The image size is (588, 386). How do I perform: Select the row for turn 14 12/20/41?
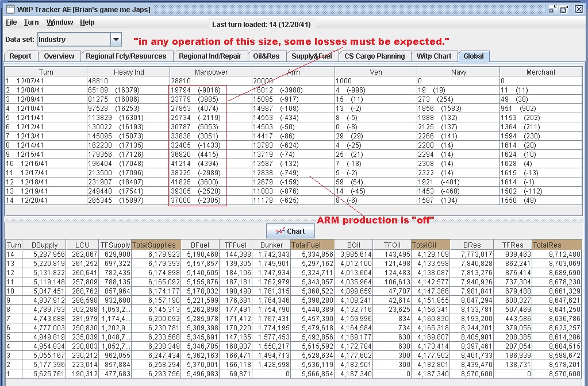pos(294,200)
